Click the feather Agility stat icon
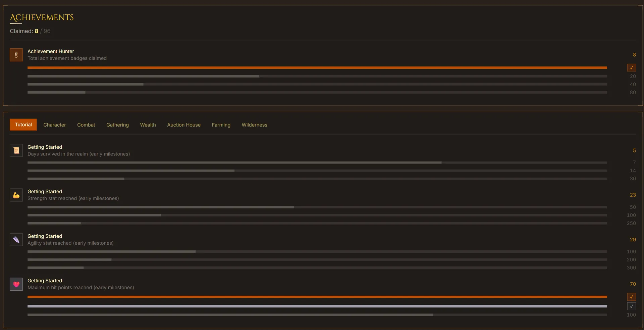The image size is (644, 330). click(16, 240)
